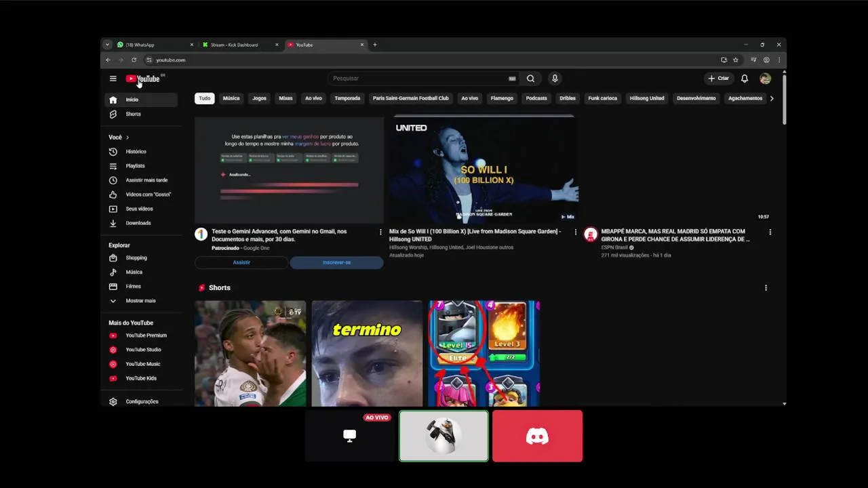Click the Criar button
This screenshot has height=488, width=868.
pos(719,79)
